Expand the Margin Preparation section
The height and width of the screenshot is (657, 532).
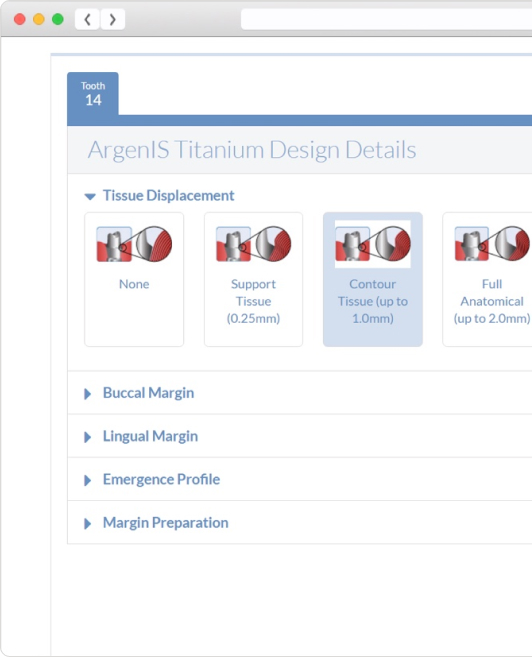click(x=88, y=524)
